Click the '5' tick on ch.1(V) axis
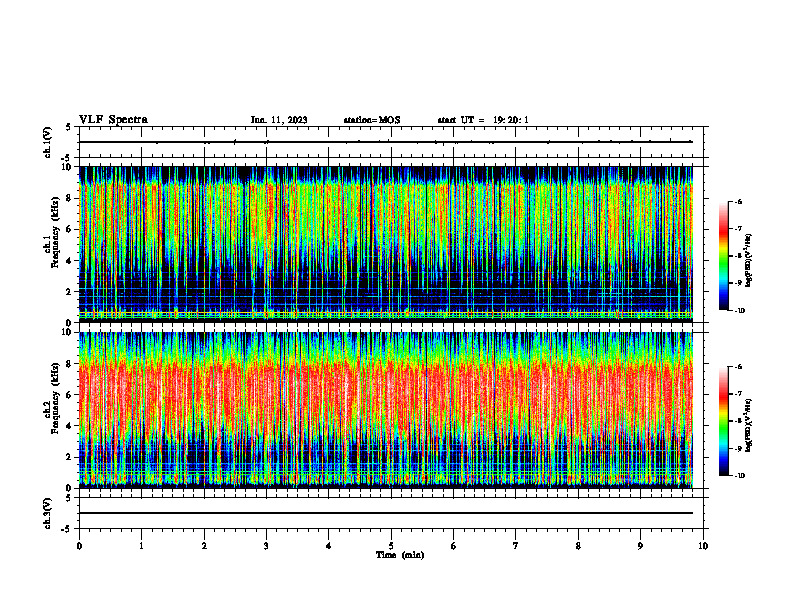Screen dimensions: 792x612 [70, 127]
